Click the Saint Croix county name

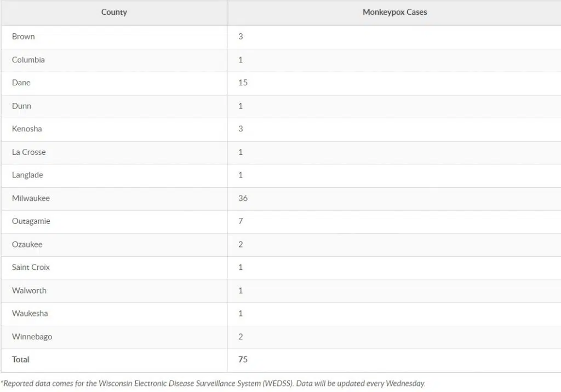click(31, 267)
